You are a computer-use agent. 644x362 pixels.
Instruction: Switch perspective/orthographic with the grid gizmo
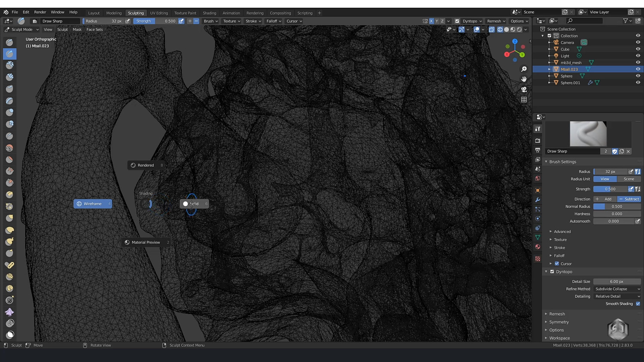coord(524,100)
